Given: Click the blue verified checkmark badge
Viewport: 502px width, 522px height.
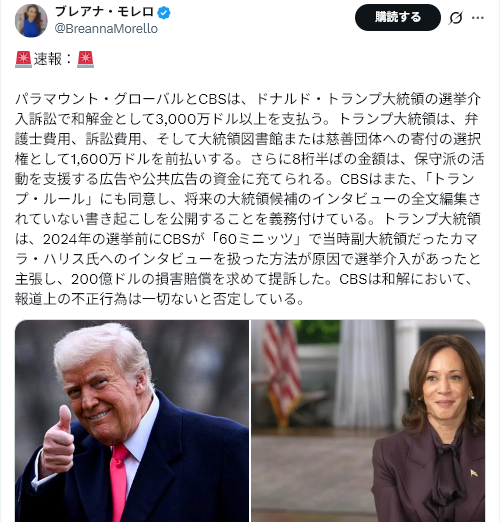Looking at the screenshot, I should [x=164, y=13].
